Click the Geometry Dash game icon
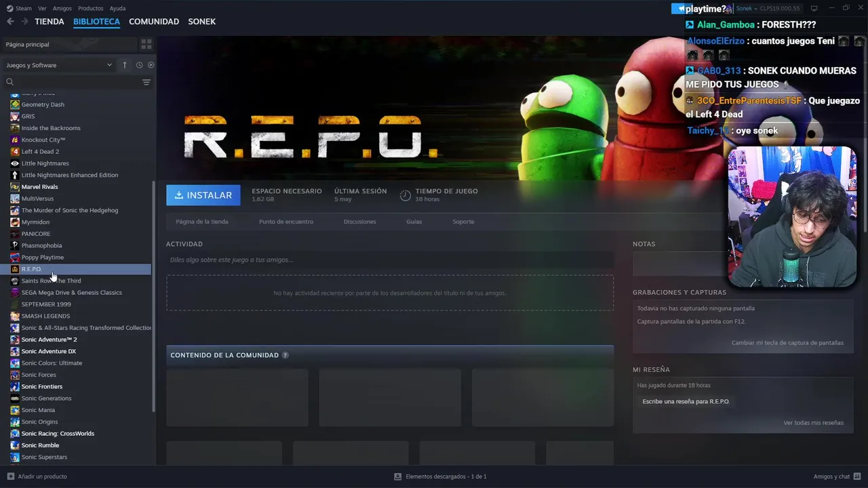 click(15, 104)
